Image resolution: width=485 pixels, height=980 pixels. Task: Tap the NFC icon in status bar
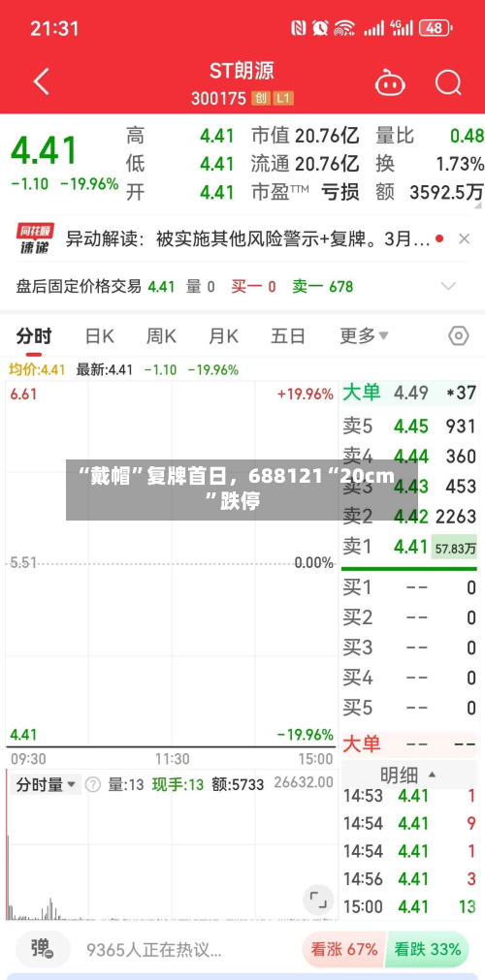click(x=299, y=28)
